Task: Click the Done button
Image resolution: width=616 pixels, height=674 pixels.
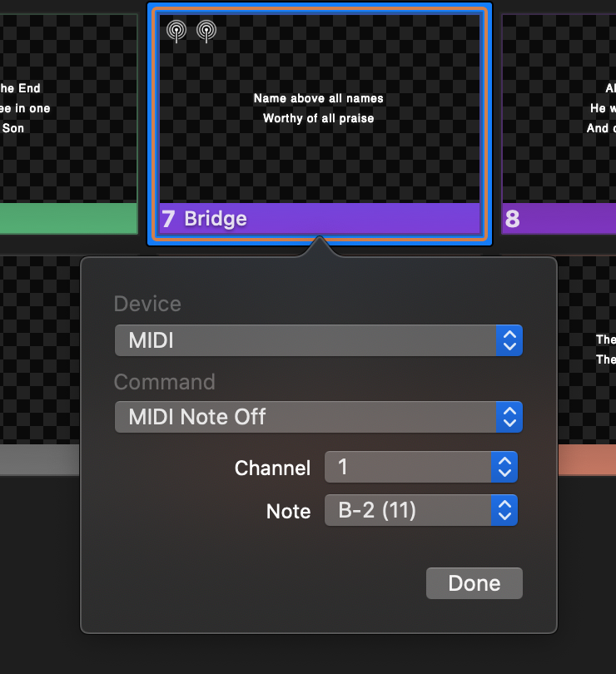Action: pyautogui.click(x=474, y=583)
